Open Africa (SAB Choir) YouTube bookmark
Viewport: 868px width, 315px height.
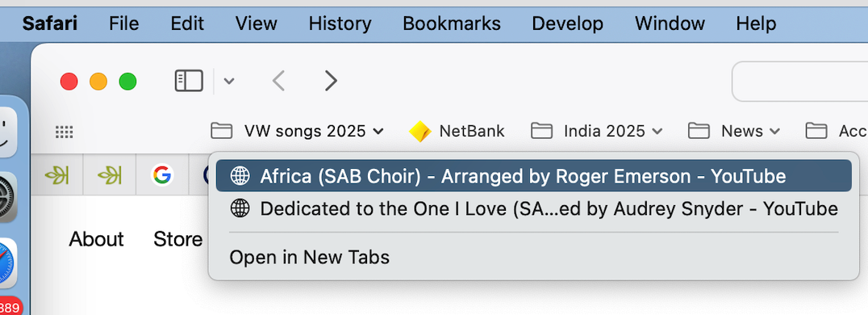(x=534, y=176)
